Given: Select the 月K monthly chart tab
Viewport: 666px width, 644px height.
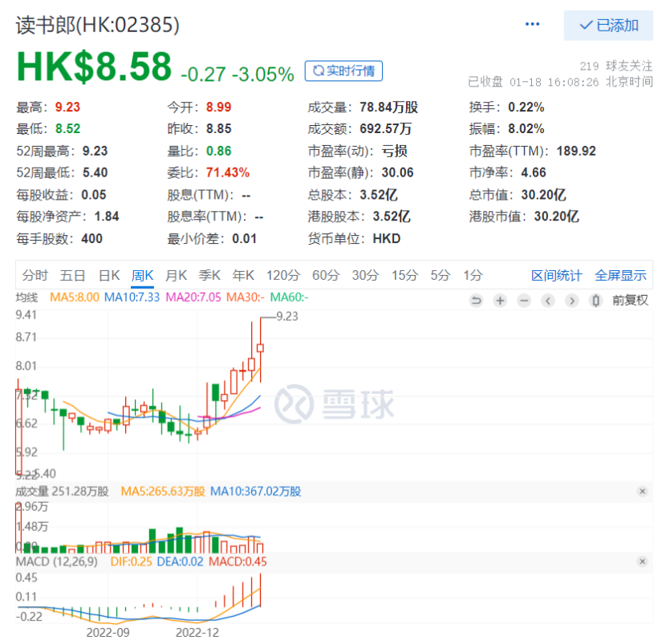Looking at the screenshot, I should pos(176,275).
